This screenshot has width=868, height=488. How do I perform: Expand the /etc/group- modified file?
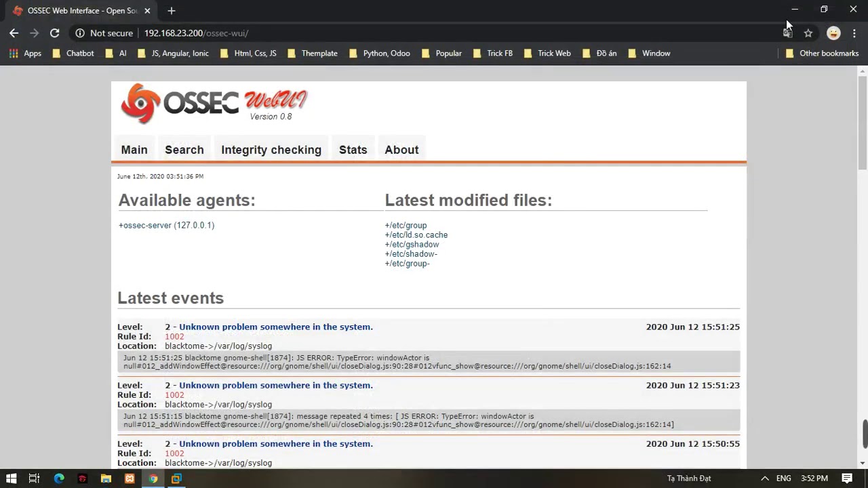tap(408, 263)
